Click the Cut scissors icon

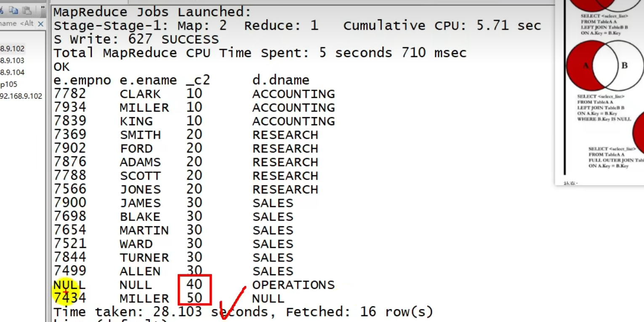pos(2,10)
